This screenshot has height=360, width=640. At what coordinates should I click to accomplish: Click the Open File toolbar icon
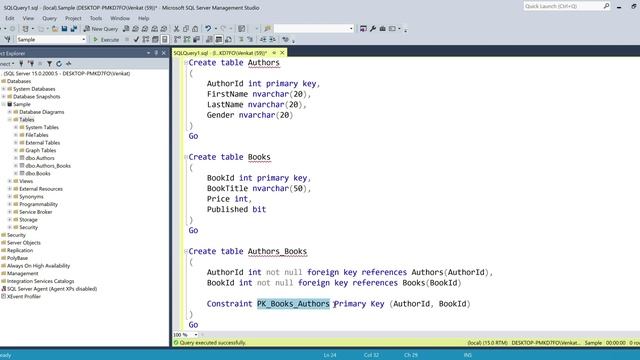tap(55, 29)
